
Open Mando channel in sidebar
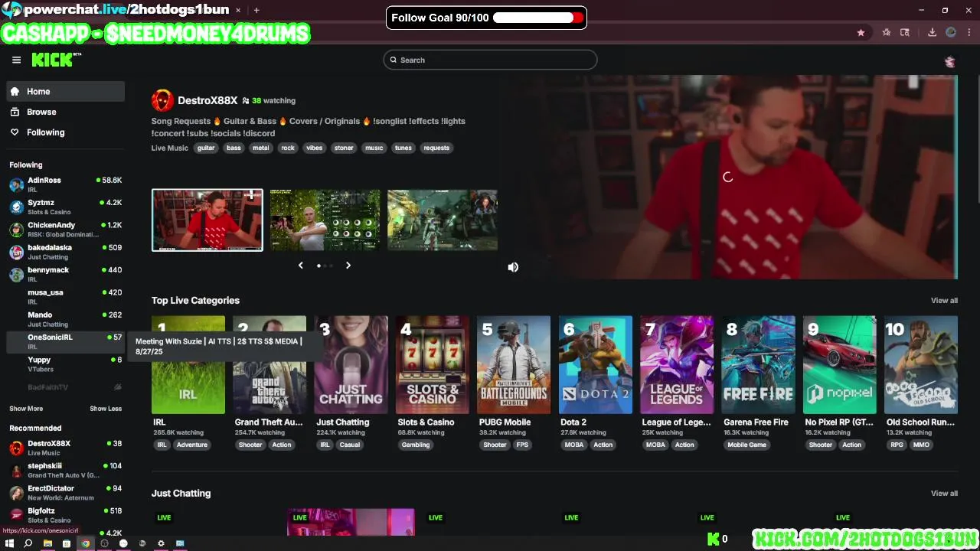(x=65, y=319)
